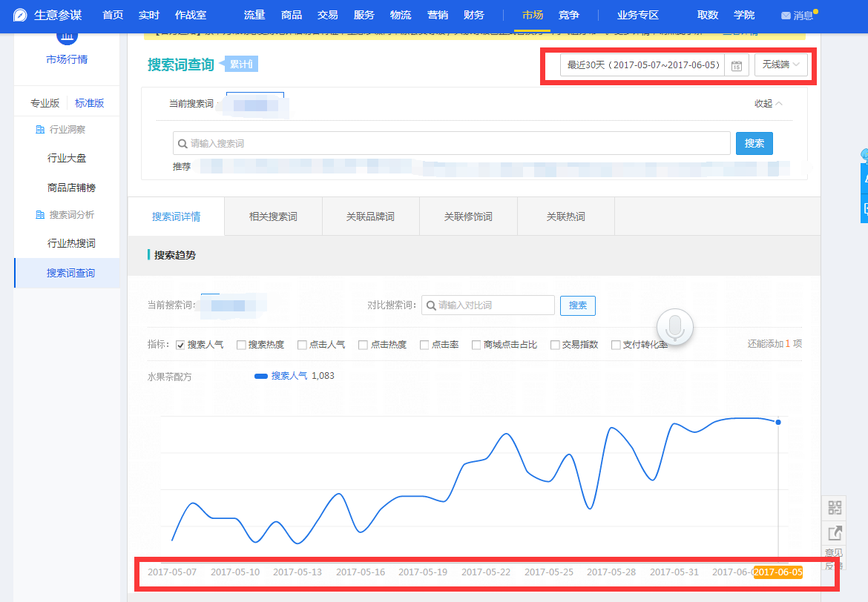Switch to the 相关搜索词 tab

click(272, 216)
